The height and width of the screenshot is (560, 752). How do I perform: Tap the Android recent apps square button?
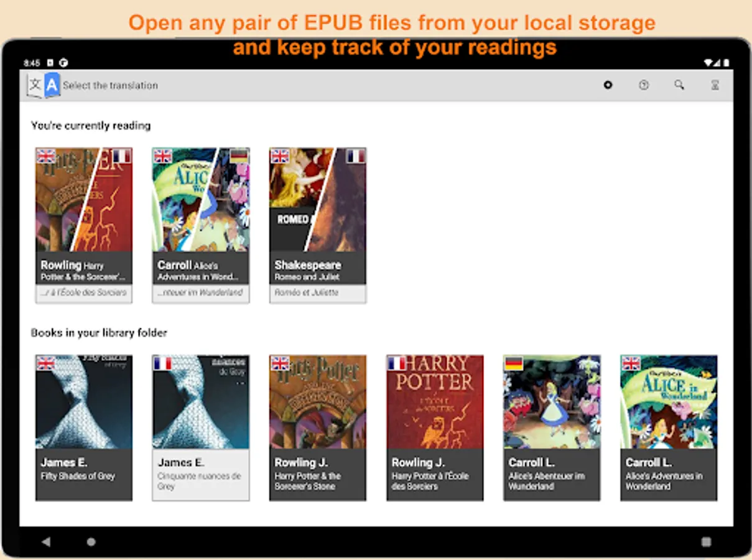(706, 542)
